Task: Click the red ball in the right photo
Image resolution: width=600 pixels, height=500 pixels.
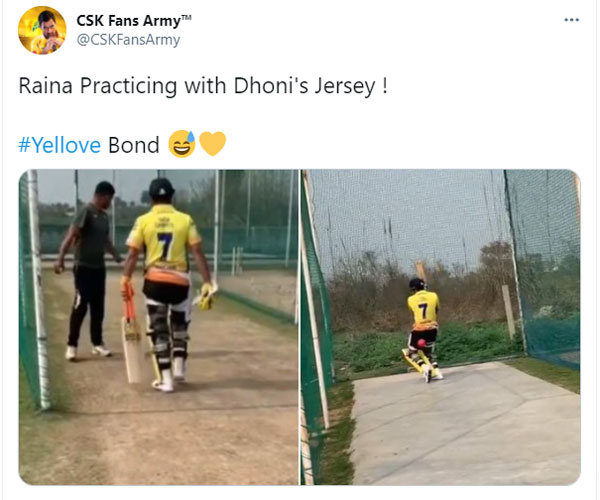Action: [x=422, y=344]
